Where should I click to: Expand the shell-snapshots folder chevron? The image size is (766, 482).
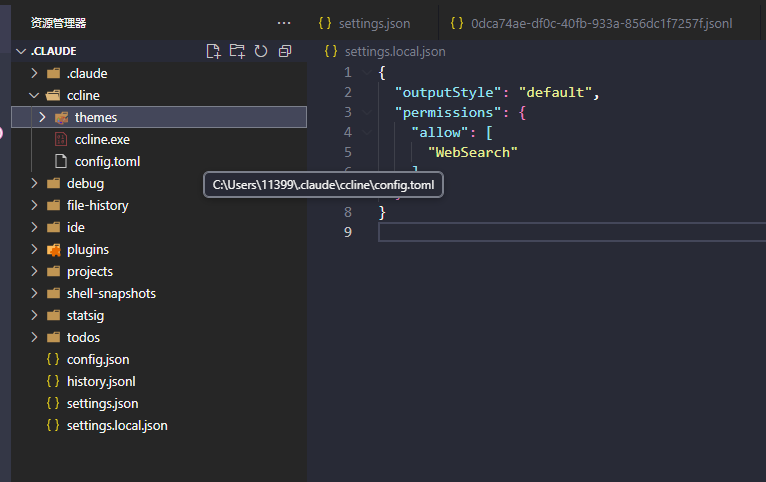pos(34,293)
